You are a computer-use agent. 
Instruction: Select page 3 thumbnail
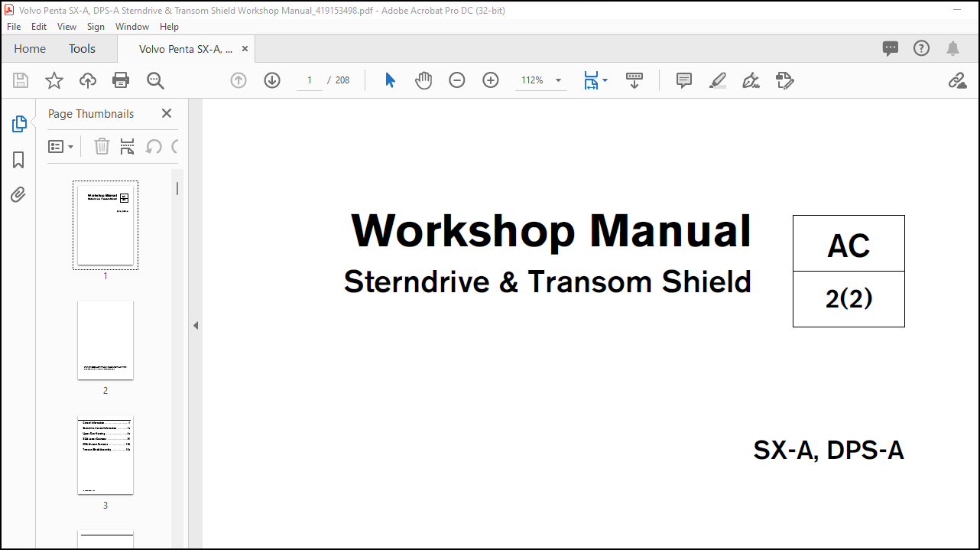pyautogui.click(x=105, y=455)
